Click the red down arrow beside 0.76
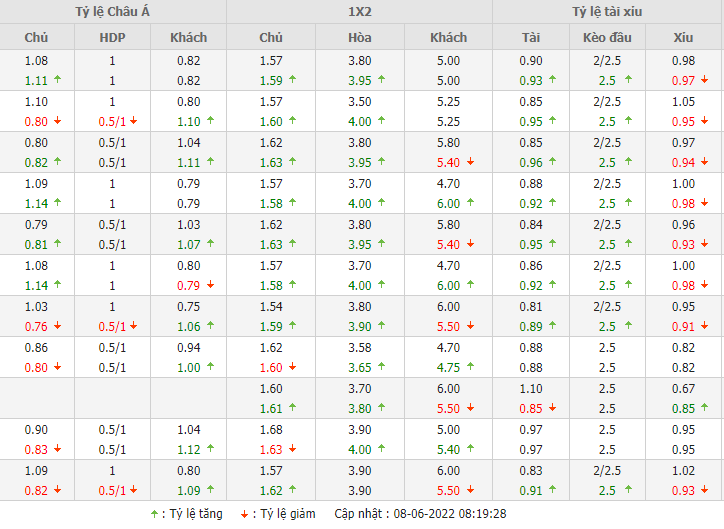This screenshot has width=724, height=529. (57, 326)
